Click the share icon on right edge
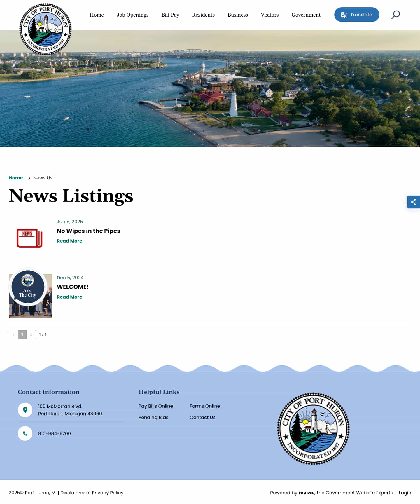Screen dimensions: 420x504 click(x=414, y=202)
